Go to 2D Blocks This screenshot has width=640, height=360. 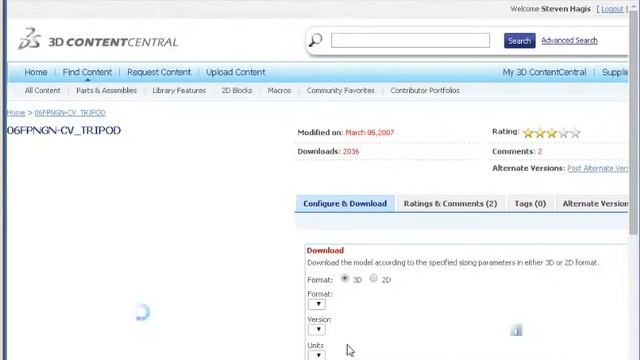coord(237,91)
